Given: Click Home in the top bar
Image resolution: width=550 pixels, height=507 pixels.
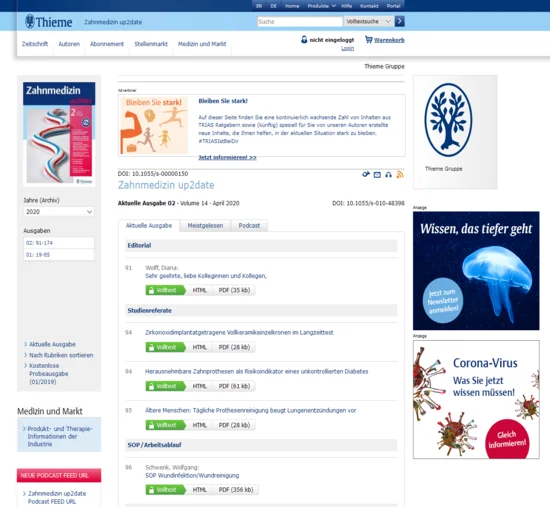Looking at the screenshot, I should pos(292,6).
